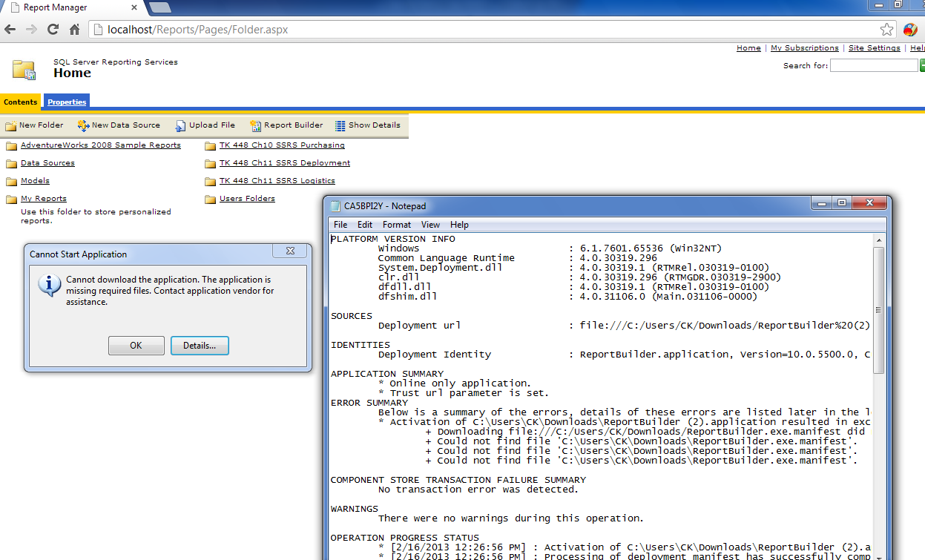Open the Format menu in Notepad

pos(396,224)
